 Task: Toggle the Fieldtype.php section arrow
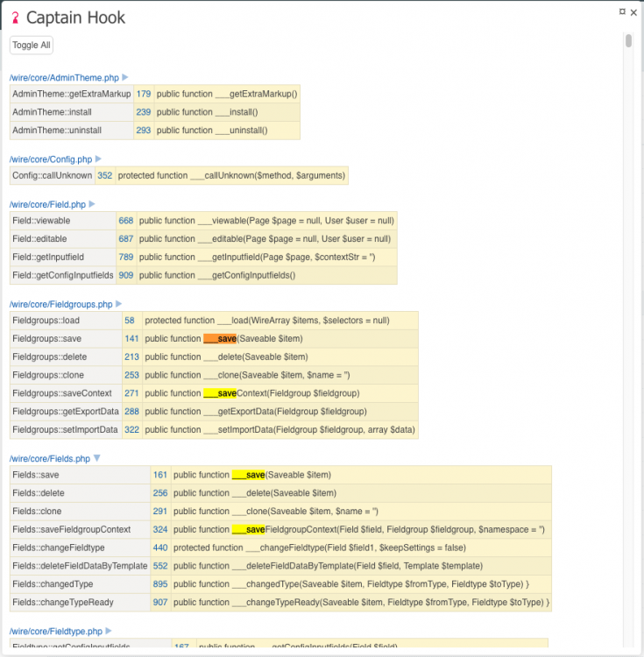tap(109, 631)
